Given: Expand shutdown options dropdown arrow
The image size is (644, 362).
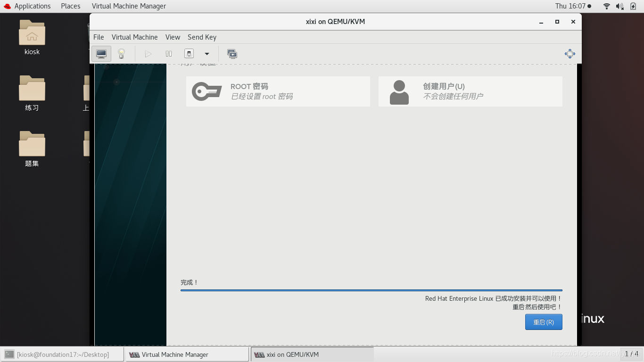Looking at the screenshot, I should pos(206,54).
